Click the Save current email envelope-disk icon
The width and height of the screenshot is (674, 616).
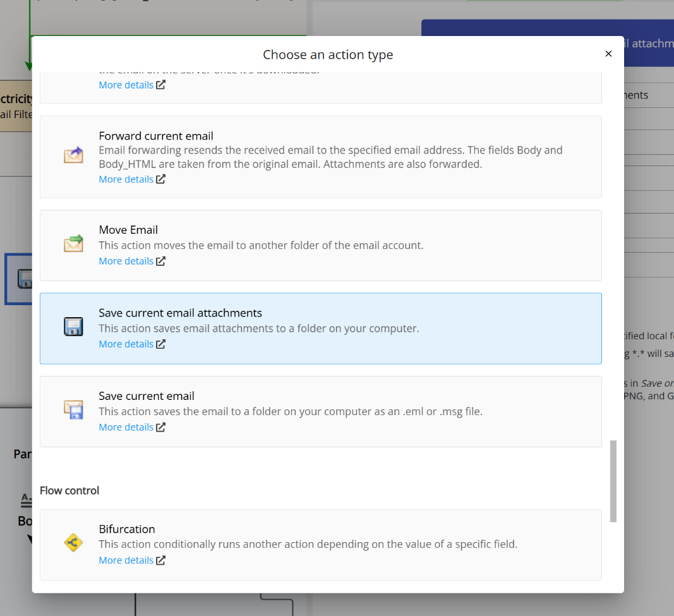73,409
